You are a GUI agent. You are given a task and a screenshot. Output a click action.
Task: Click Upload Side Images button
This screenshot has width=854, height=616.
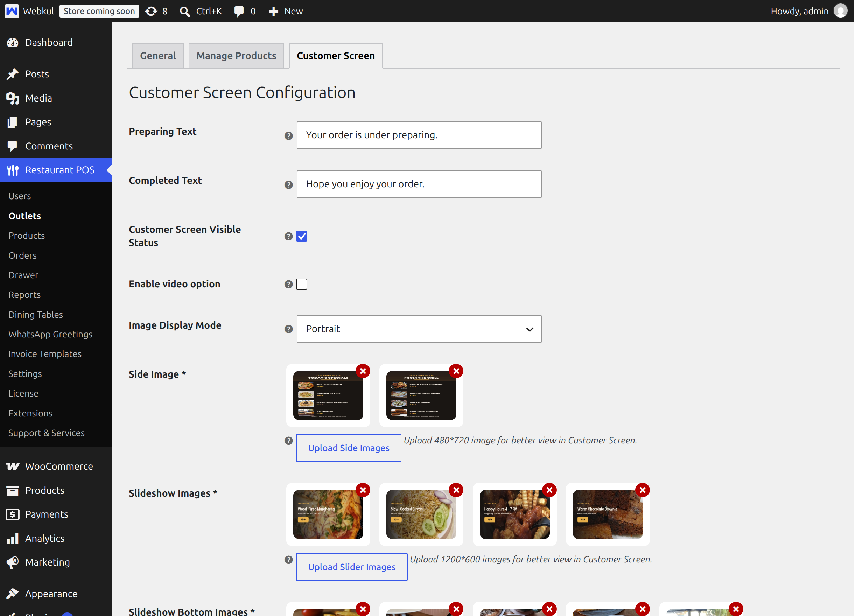click(349, 448)
